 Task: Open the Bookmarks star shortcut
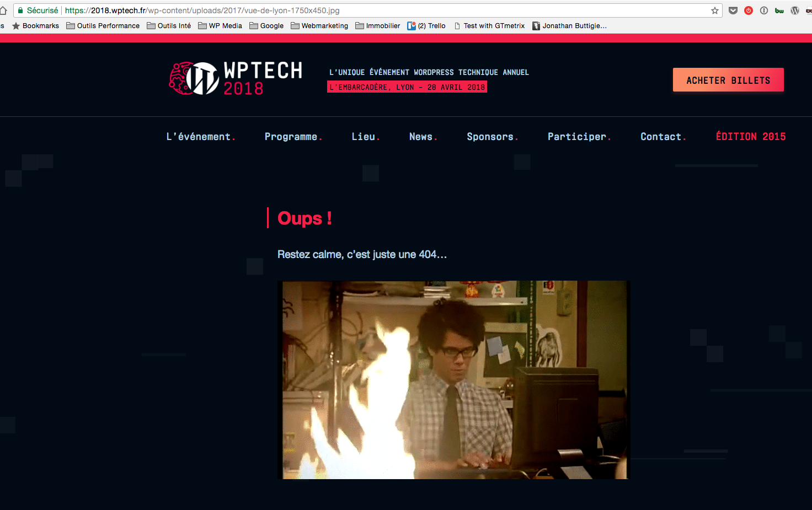tap(36, 26)
